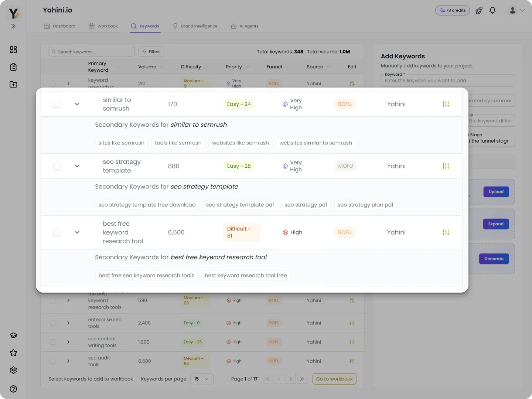
Task: Open notifications bell
Action: [492, 10]
